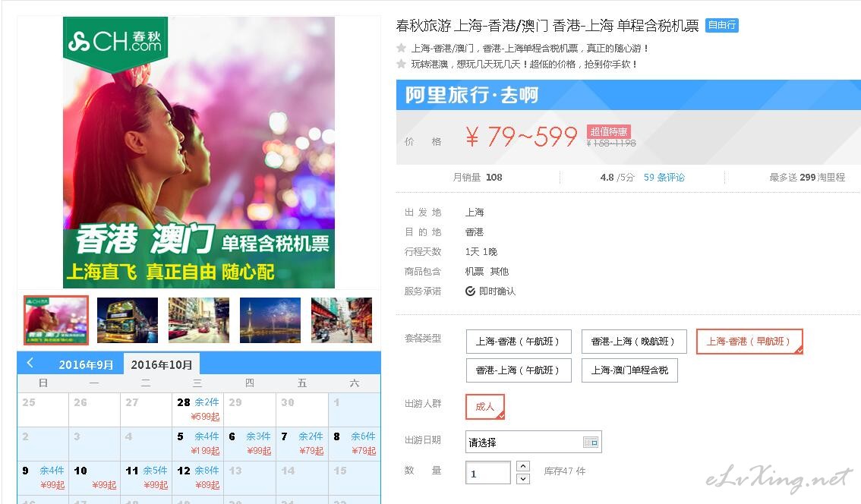This screenshot has width=861, height=504.
Task: Select package 香港-上海（午航班）
Action: 519,370
